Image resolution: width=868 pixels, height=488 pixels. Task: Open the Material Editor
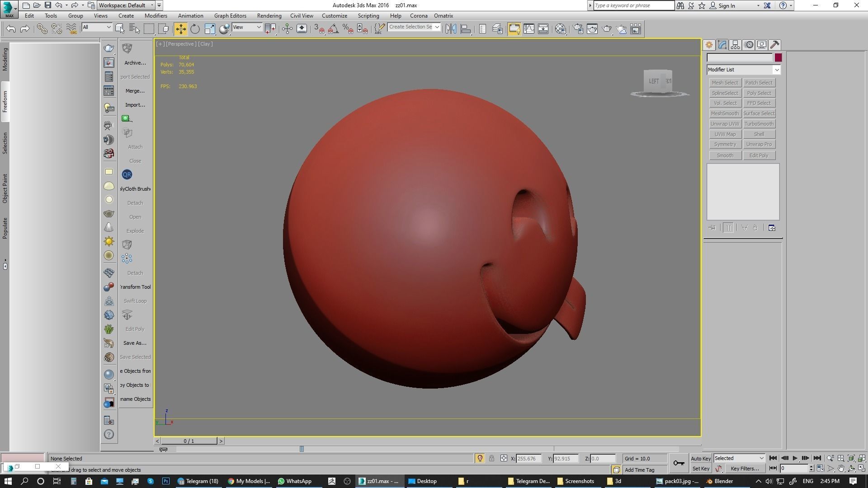point(561,29)
